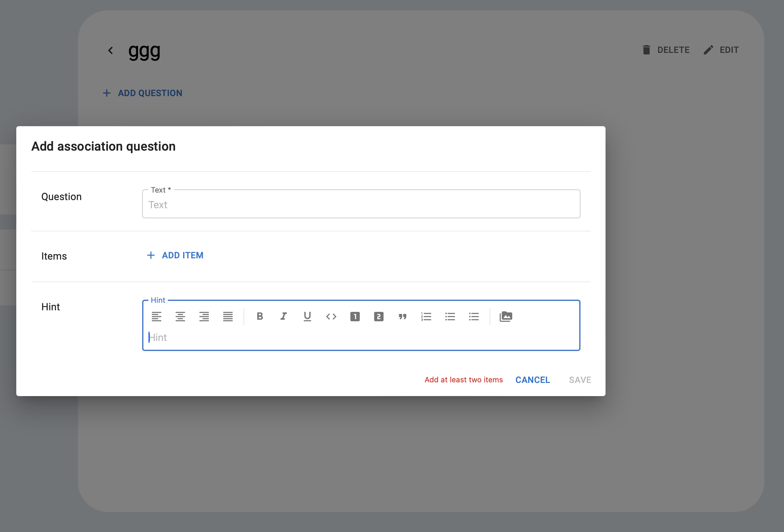Click the 'Question' row label

pos(61,197)
